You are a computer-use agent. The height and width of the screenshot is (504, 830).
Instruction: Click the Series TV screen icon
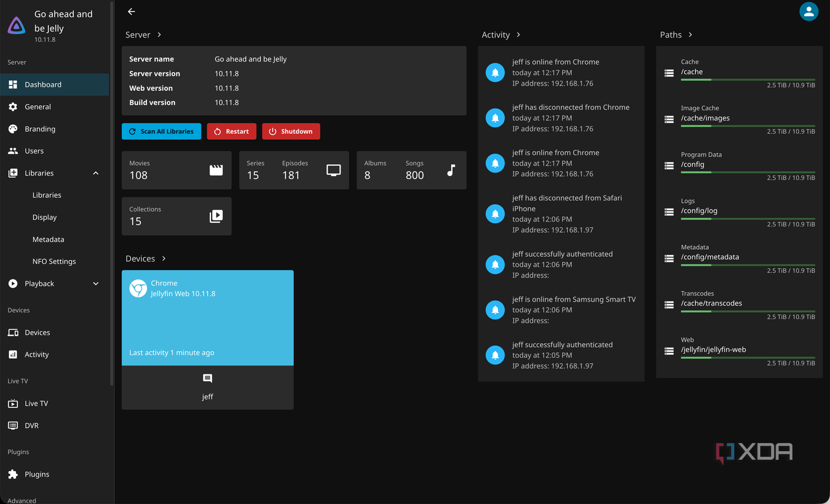click(x=333, y=170)
